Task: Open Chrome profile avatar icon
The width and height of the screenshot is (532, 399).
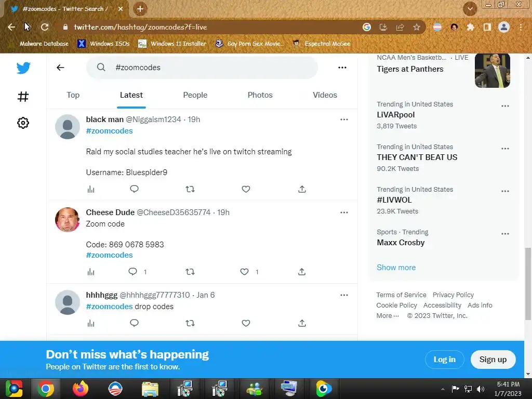Action: (x=504, y=27)
